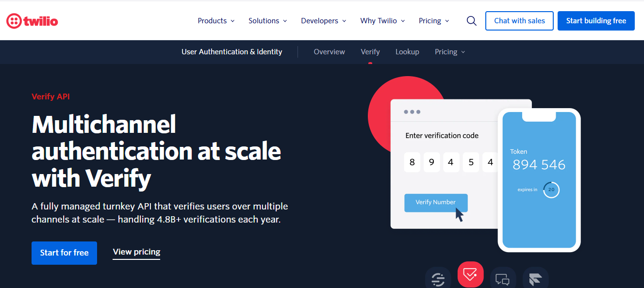Screen dimensions: 644x288
Task: Open the Solutions dropdown
Action: pos(267,21)
